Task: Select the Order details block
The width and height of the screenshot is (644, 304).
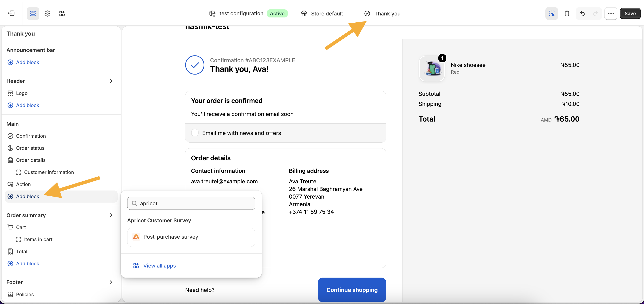Action: (27, 160)
